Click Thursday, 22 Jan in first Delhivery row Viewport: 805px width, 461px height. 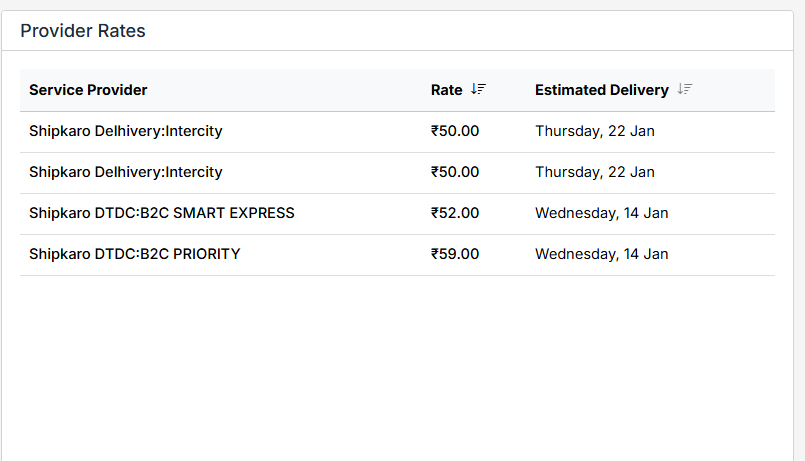coord(595,131)
